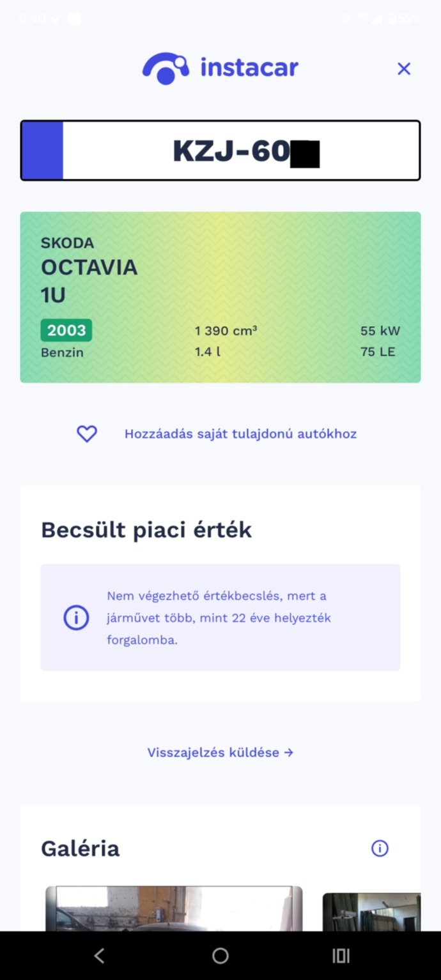Tap the Galéria info icon
Image resolution: width=441 pixels, height=980 pixels.
point(380,848)
